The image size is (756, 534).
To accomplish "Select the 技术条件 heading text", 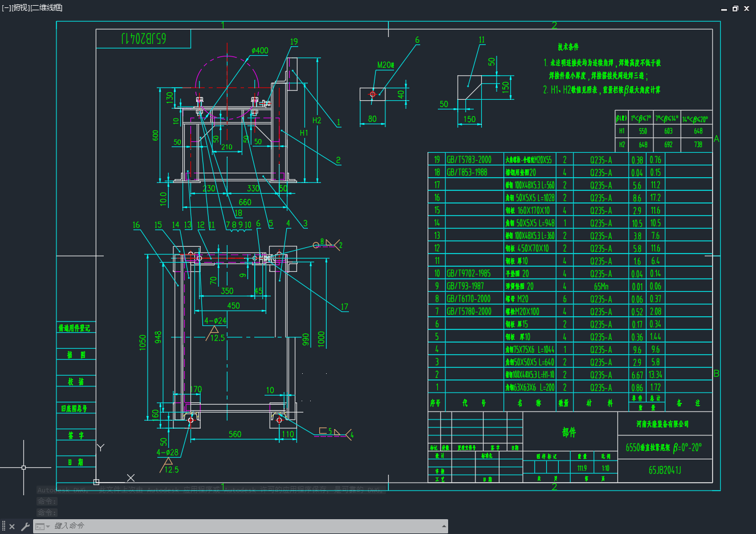I will 568,47.
